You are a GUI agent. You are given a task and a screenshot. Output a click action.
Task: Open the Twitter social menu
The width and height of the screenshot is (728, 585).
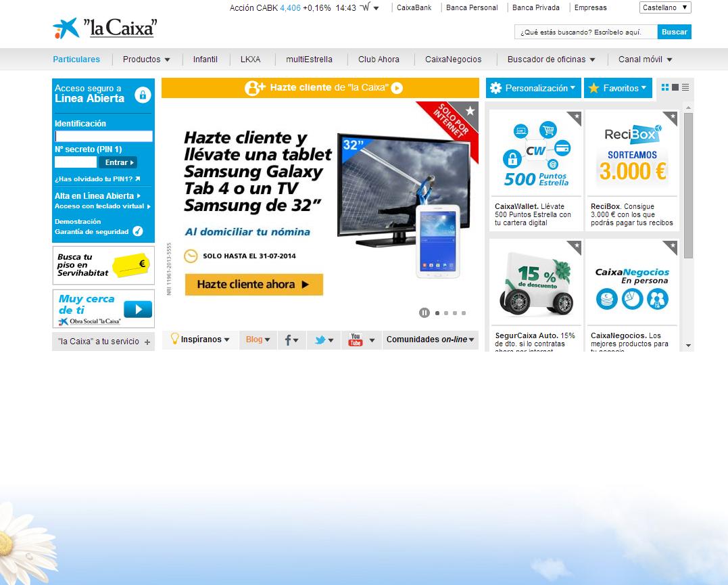pos(324,340)
